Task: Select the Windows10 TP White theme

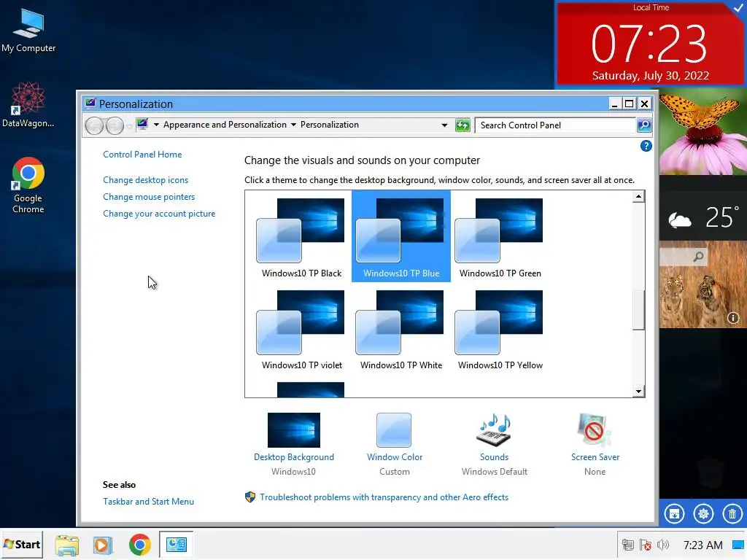Action: tap(401, 329)
